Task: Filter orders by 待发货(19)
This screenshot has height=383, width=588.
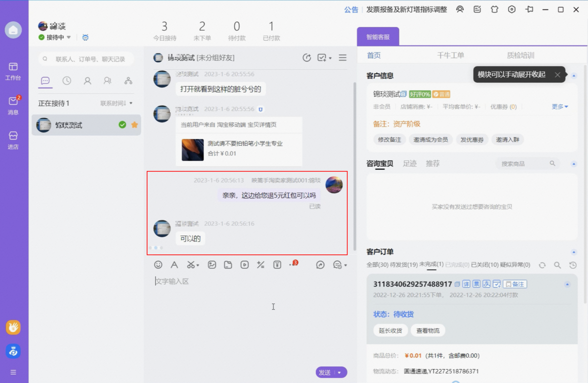Action: point(404,265)
